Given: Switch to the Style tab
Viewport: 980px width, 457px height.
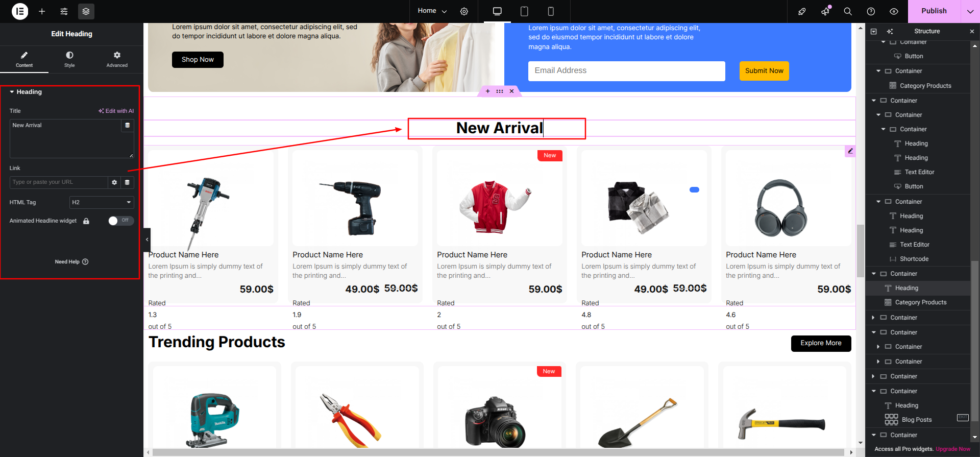Looking at the screenshot, I should pos(69,59).
